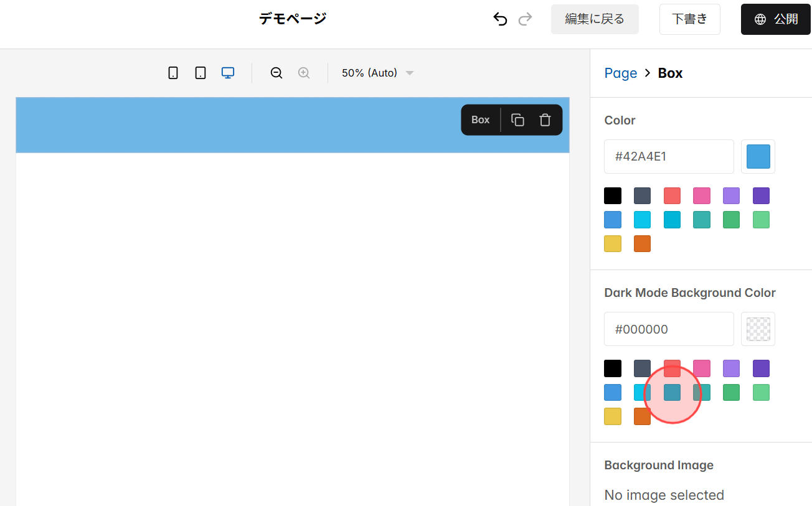The width and height of the screenshot is (812, 506).
Task: Select the red swatch under Color
Action: pyautogui.click(x=672, y=195)
